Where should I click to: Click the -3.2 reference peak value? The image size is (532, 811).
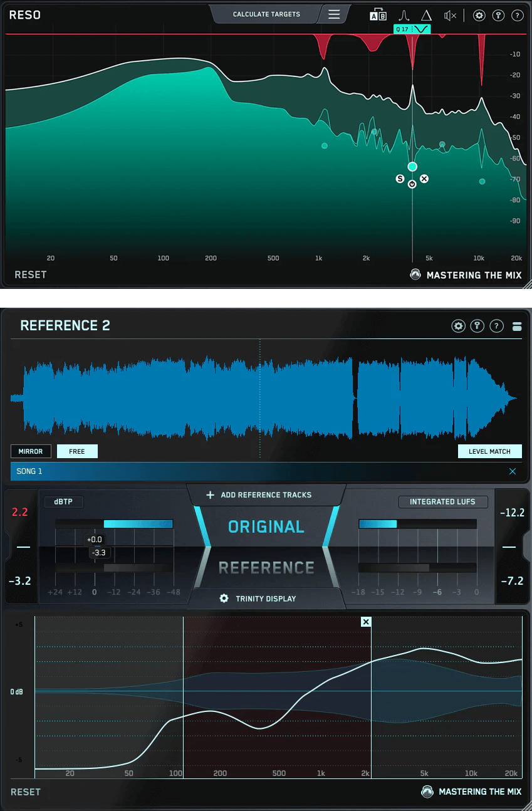point(20,581)
